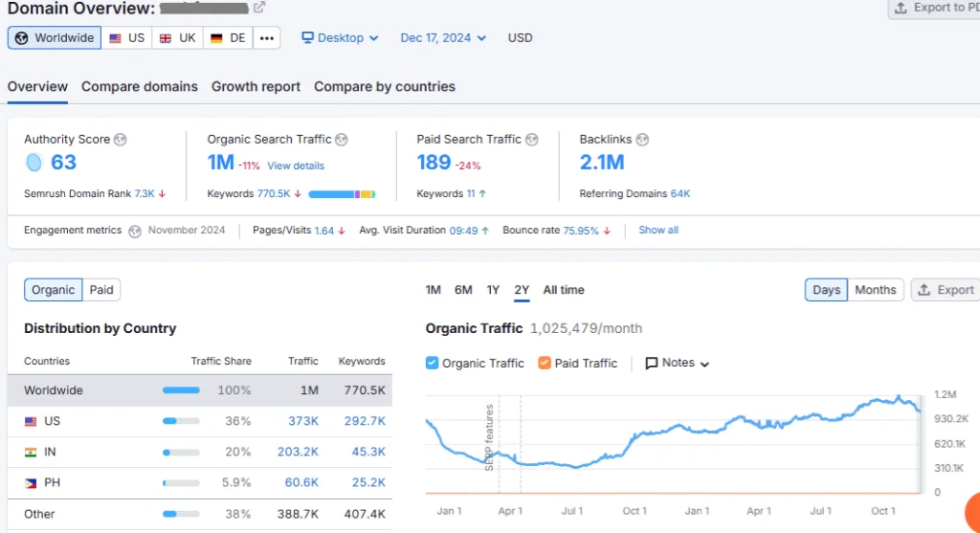Click the external link icon beside domain name
Image resolution: width=980 pixels, height=533 pixels.
point(258,9)
